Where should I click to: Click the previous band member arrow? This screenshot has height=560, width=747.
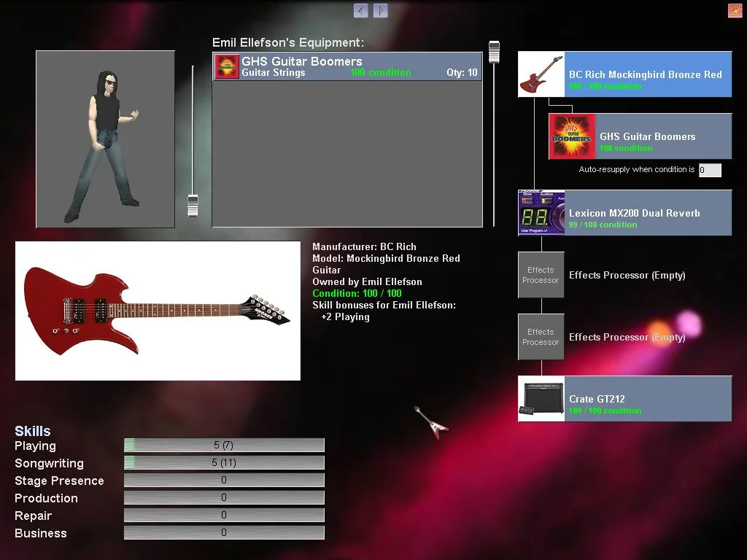tap(360, 10)
